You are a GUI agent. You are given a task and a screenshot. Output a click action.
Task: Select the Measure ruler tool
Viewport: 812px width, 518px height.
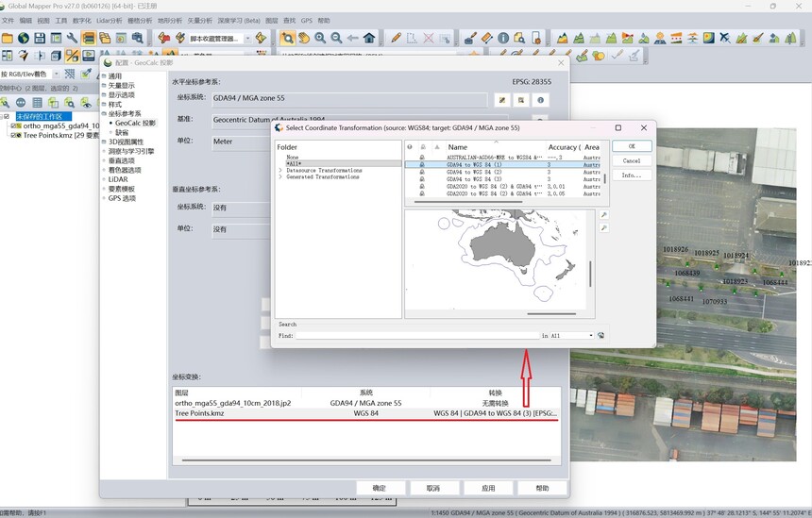(487, 38)
